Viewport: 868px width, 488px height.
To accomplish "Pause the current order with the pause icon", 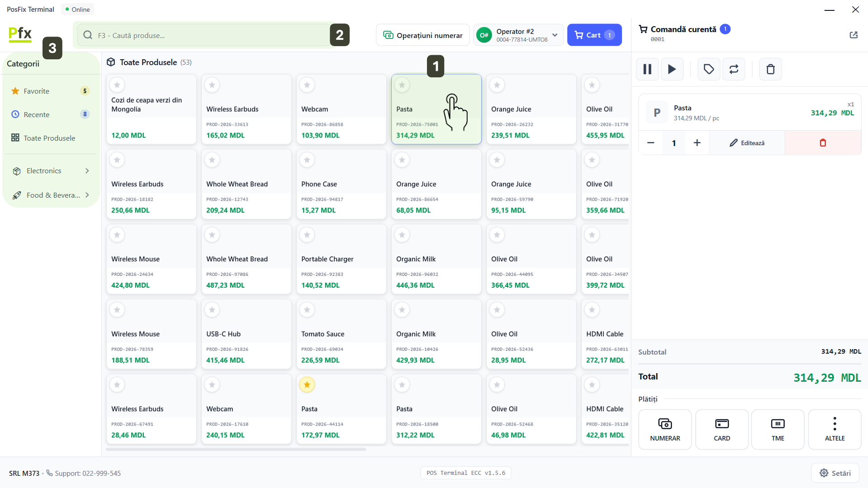I will (647, 69).
